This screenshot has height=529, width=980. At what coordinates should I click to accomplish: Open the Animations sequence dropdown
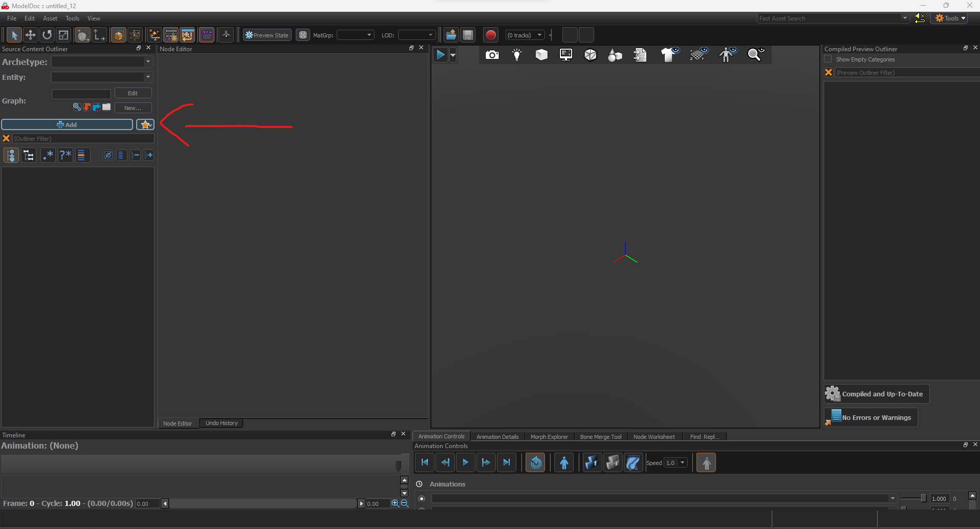pyautogui.click(x=664, y=498)
